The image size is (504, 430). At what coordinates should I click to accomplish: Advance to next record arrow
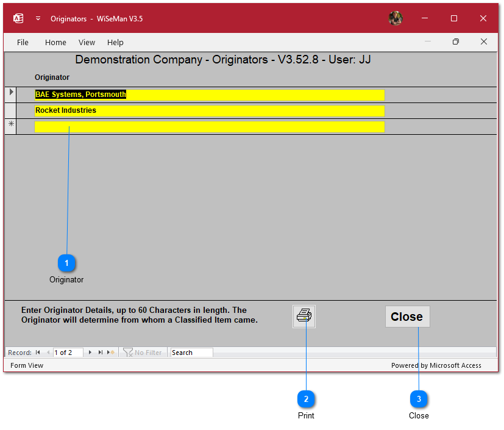(x=90, y=353)
